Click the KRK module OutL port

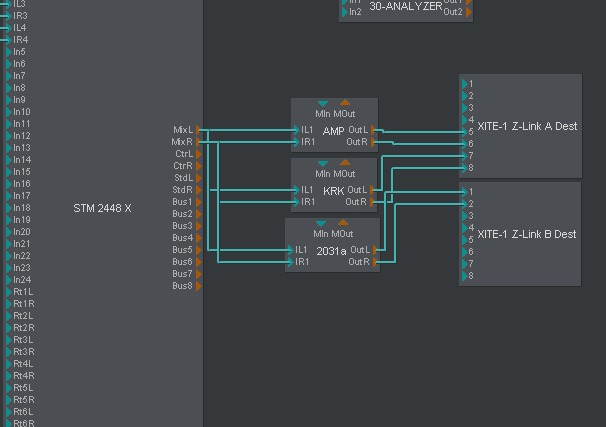click(372, 190)
